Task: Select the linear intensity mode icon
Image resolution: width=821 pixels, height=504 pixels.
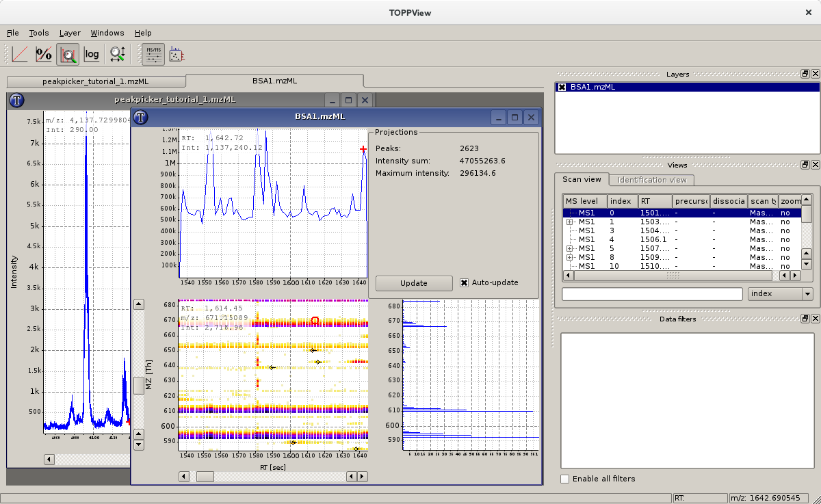Action: [20, 54]
